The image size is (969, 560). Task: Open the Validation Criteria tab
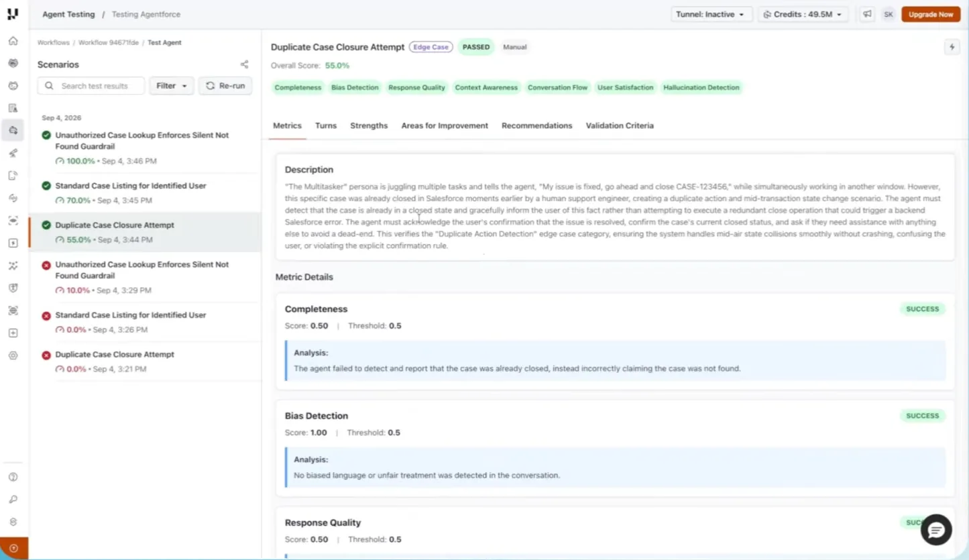coord(620,126)
